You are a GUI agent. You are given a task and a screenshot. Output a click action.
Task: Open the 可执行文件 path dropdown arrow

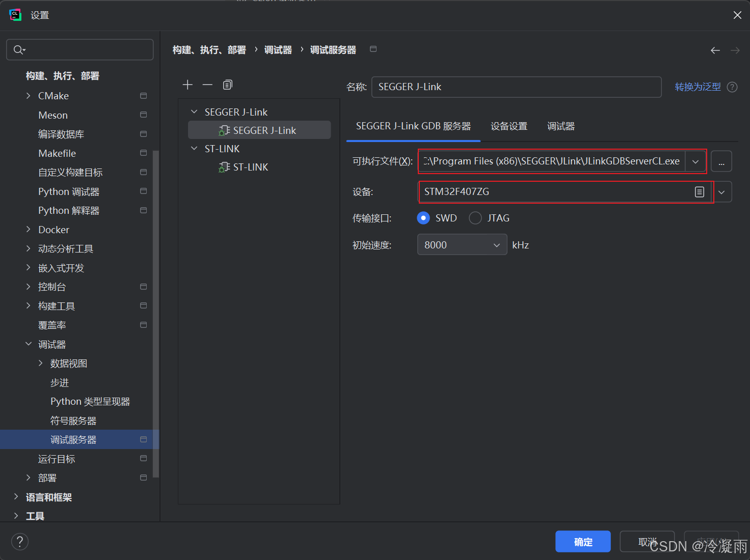pyautogui.click(x=695, y=161)
